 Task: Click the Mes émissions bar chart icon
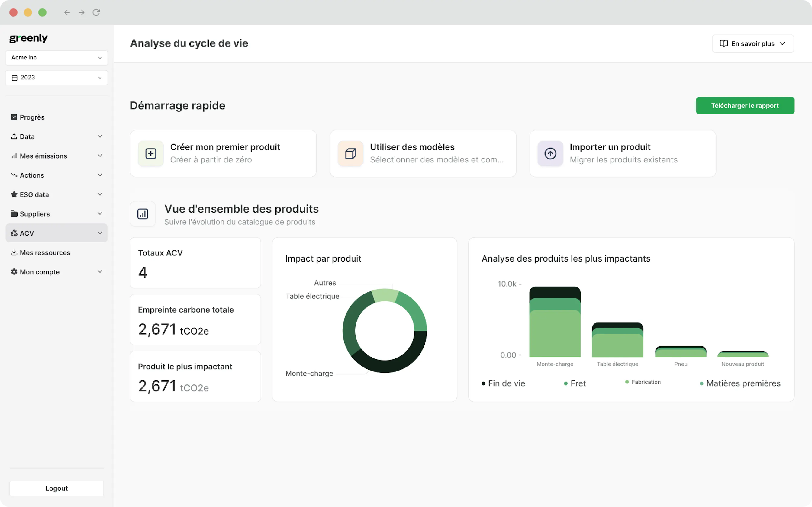[14, 156]
